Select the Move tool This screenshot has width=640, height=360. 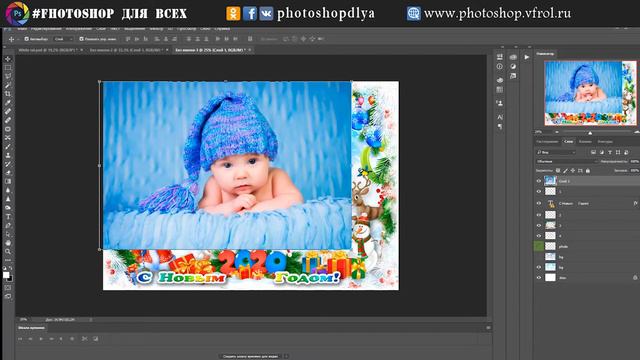pos(8,59)
